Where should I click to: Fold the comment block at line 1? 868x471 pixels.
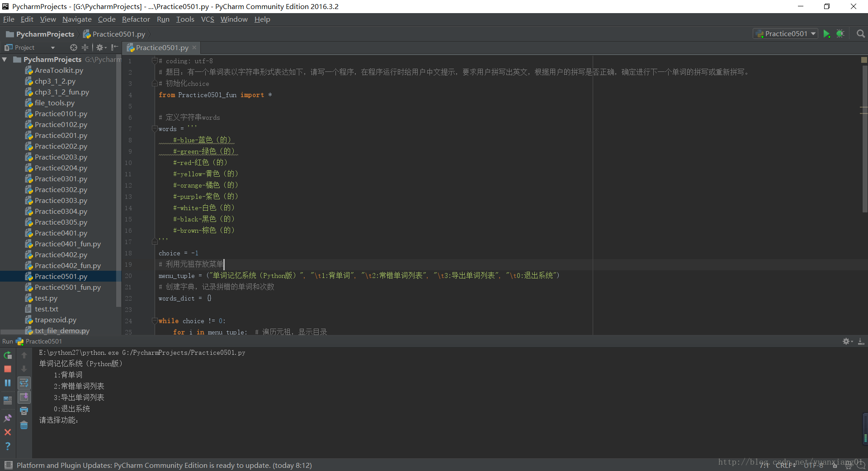[x=155, y=61]
